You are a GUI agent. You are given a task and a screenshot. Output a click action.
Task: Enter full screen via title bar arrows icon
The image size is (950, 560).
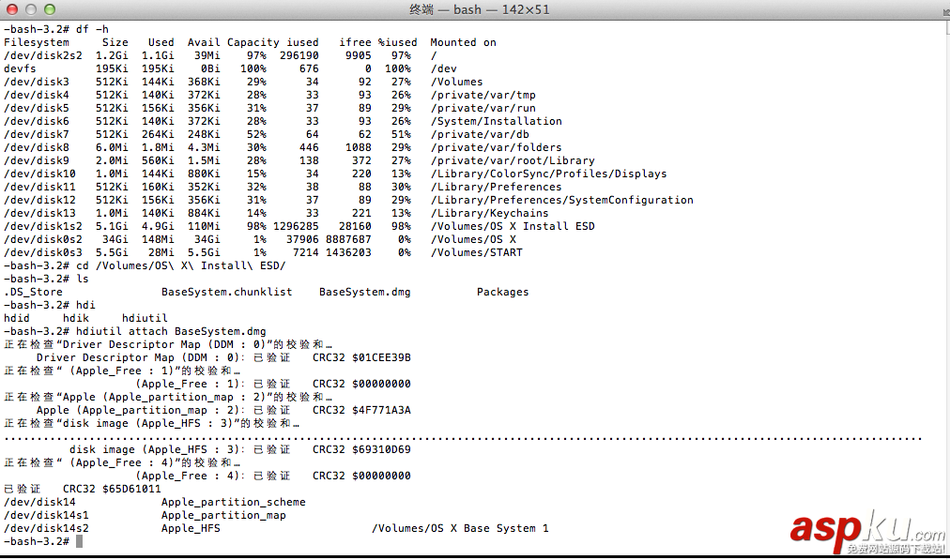(x=937, y=9)
